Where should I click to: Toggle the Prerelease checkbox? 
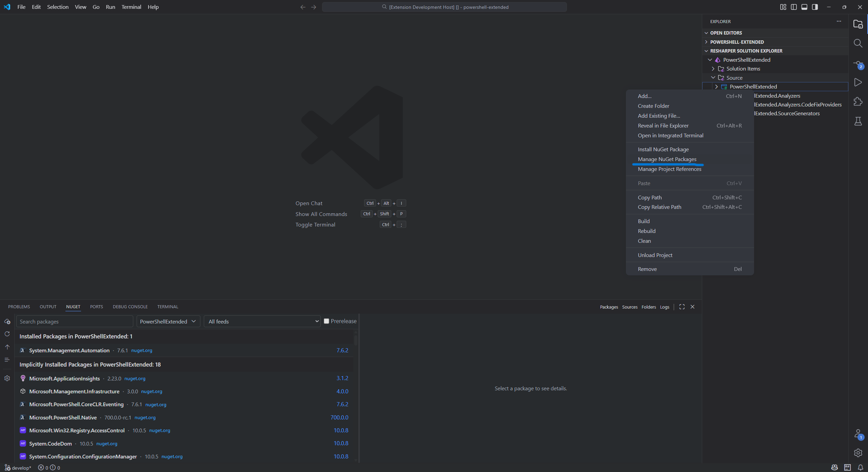tap(327, 321)
